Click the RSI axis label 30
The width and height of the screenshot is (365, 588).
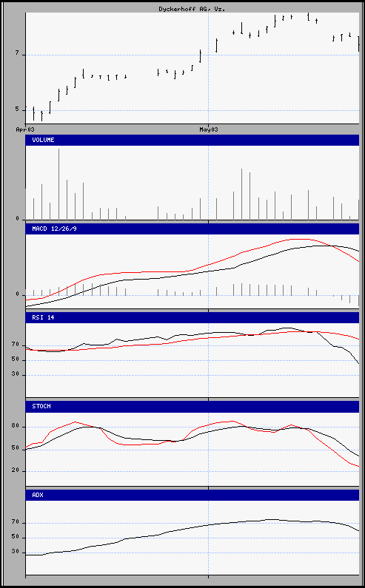click(x=15, y=374)
